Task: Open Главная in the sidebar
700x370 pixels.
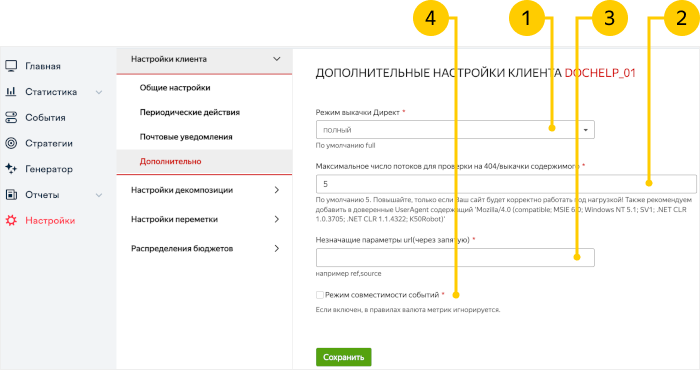Action: point(43,66)
